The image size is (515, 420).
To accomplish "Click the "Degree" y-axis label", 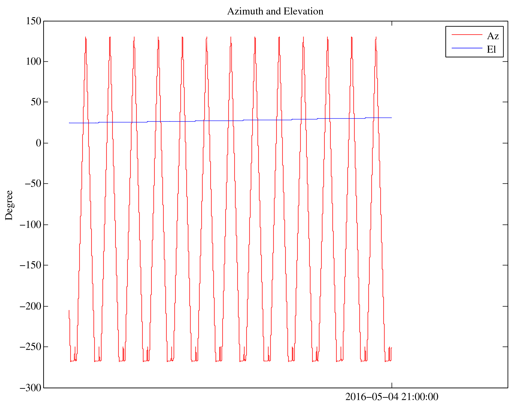I will pyautogui.click(x=9, y=205).
